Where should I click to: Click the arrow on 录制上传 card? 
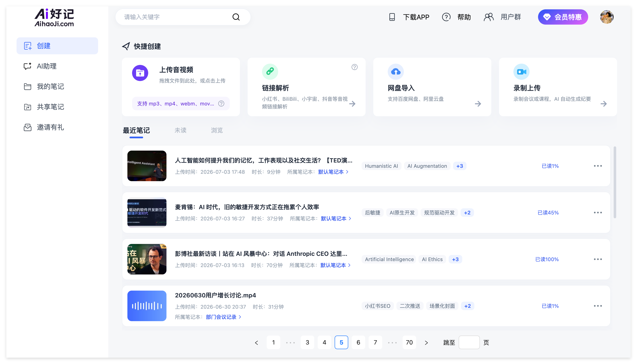point(603,104)
